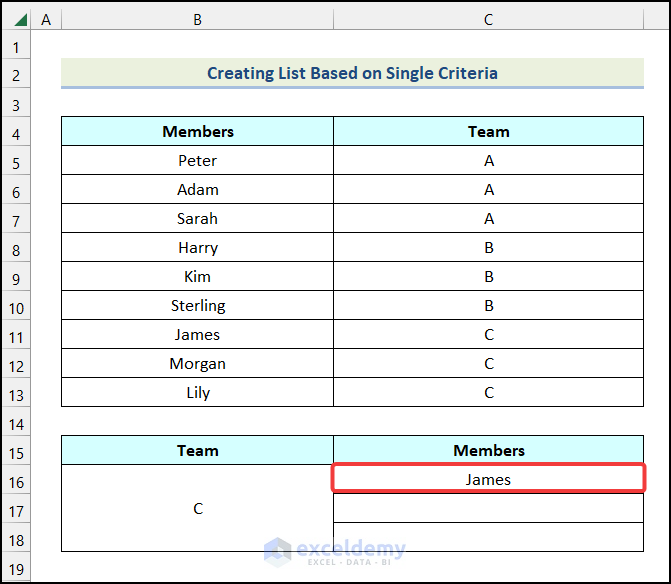Screen dimensions: 671x584
Task: Click the empty Members cell in row 18
Action: (x=488, y=538)
